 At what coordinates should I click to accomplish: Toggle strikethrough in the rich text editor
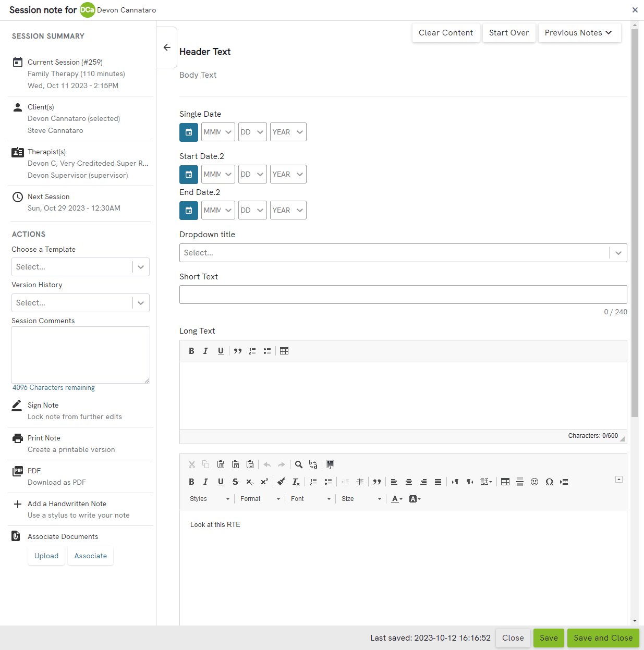(235, 482)
